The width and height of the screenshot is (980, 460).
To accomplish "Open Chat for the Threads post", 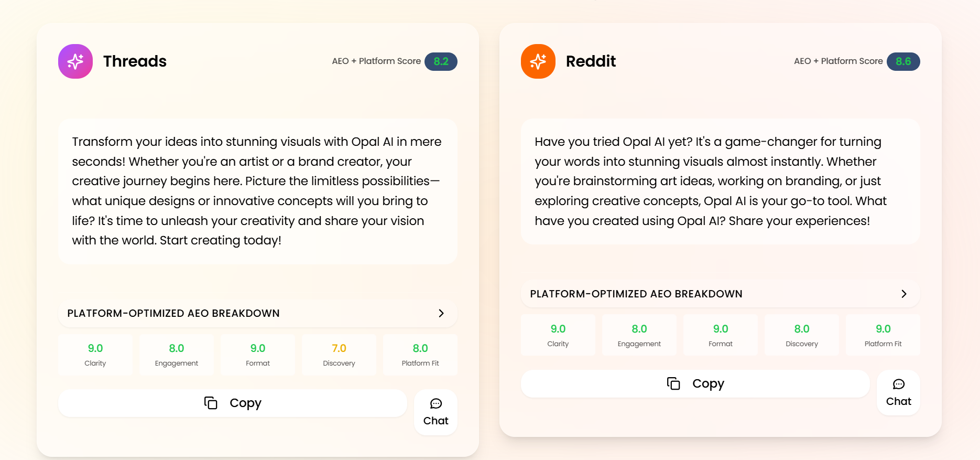I will [x=435, y=412].
